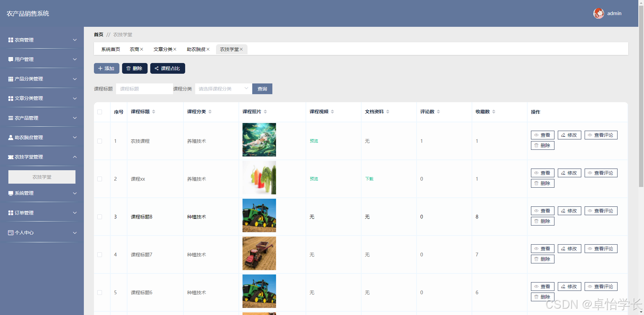The width and height of the screenshot is (644, 315).
Task: Expand the 系统管理 menu chevron
Action: (75, 193)
